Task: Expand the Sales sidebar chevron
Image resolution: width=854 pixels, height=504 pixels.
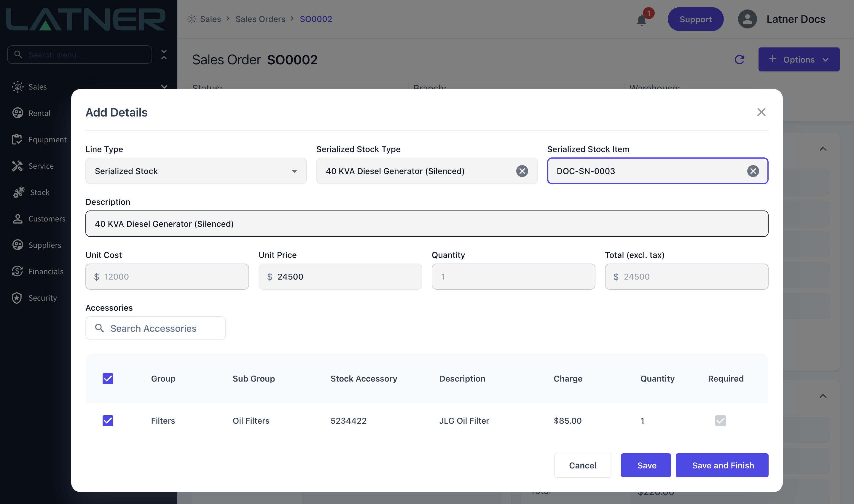Action: click(164, 87)
